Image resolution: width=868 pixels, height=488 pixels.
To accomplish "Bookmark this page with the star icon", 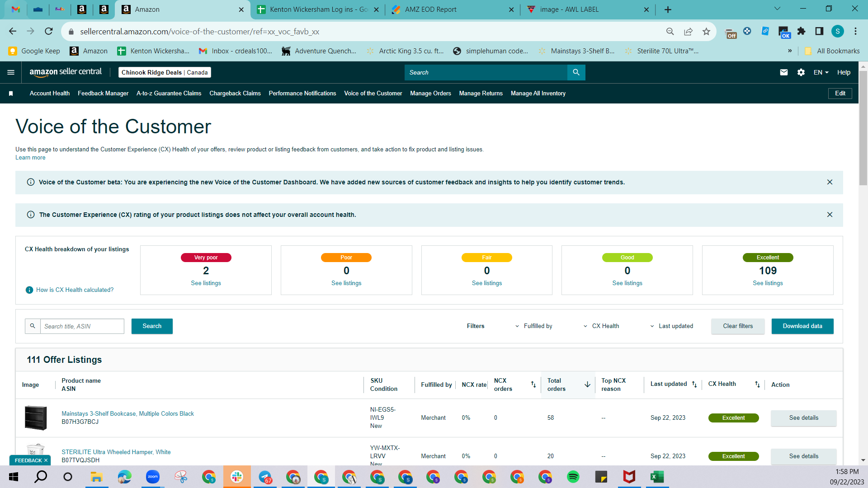I will 706,31.
